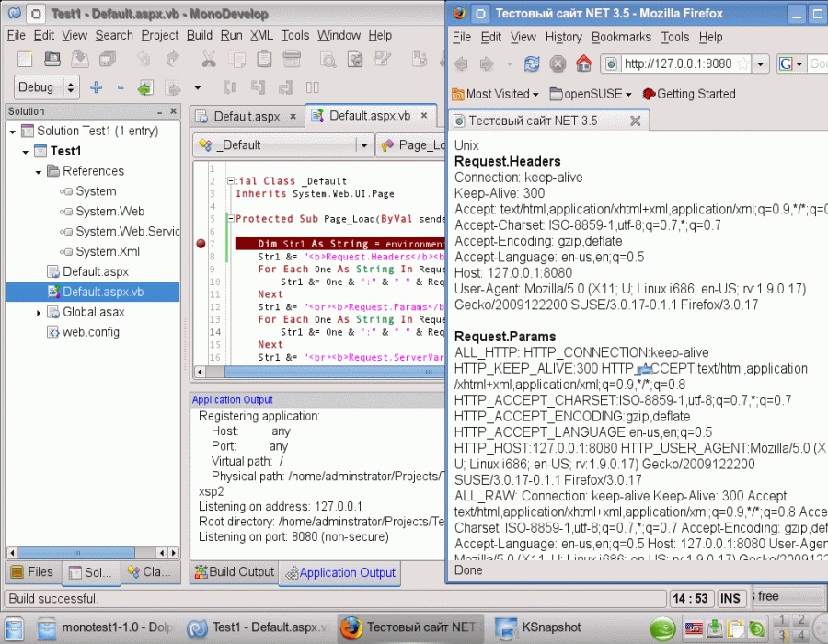Click blue minus zoom-out icon

coord(121,87)
